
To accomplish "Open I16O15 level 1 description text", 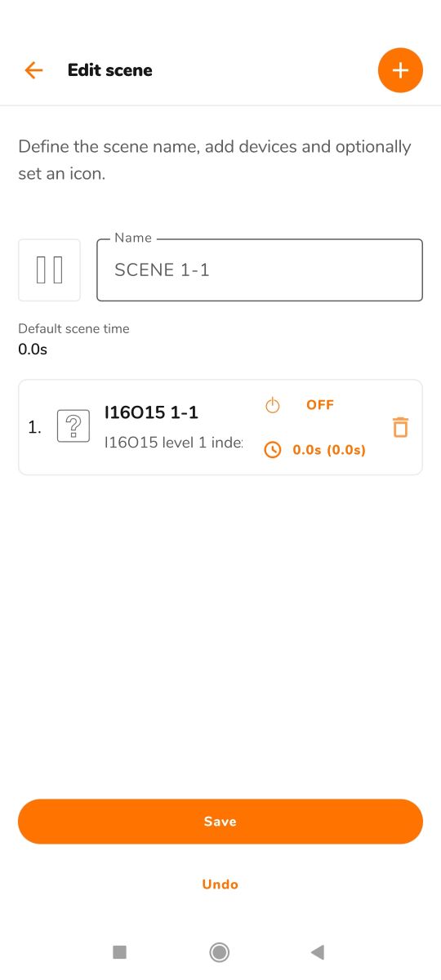I will pyautogui.click(x=173, y=442).
